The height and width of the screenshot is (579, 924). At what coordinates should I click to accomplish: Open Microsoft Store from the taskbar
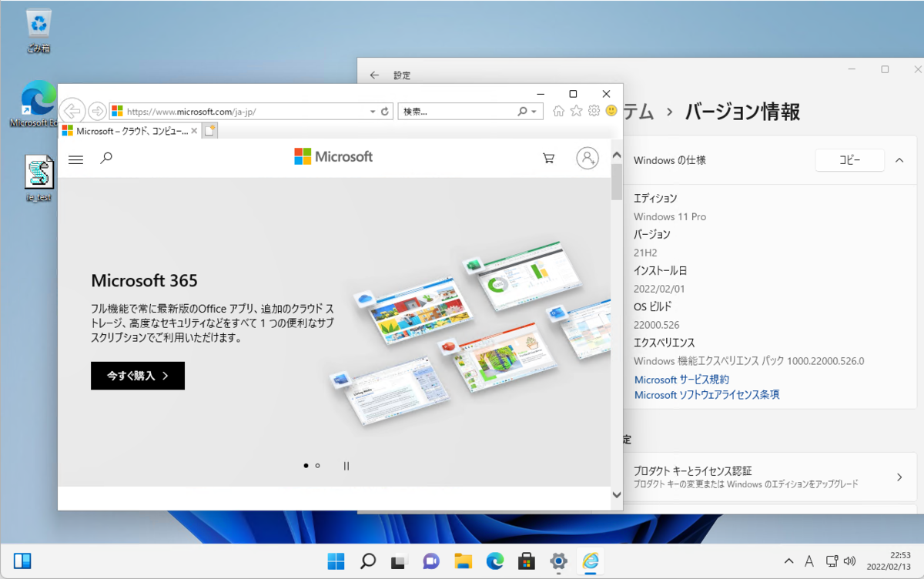pos(526,561)
